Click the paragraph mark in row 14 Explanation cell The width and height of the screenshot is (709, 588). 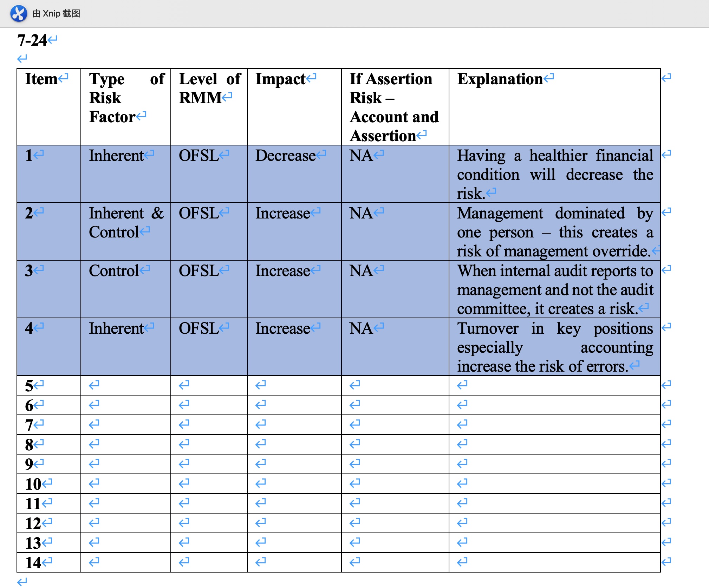(x=462, y=562)
